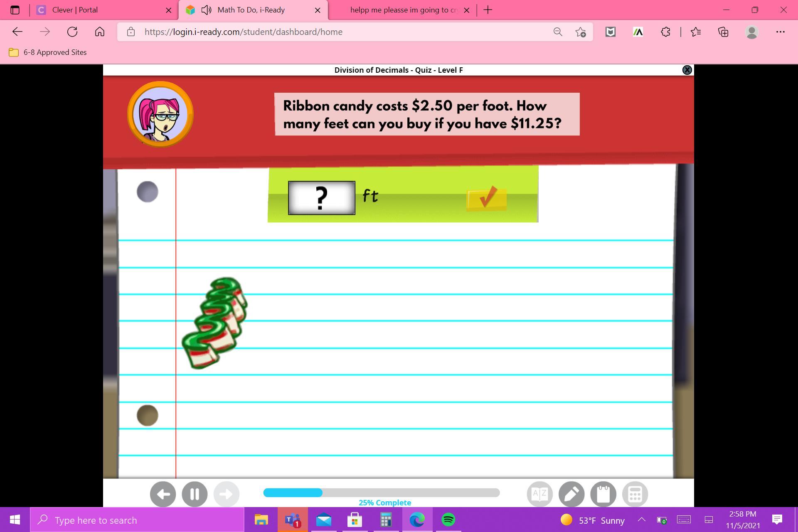Viewport: 798px width, 532px height.
Task: Open the i-Ready calculator tool
Action: [x=635, y=494]
